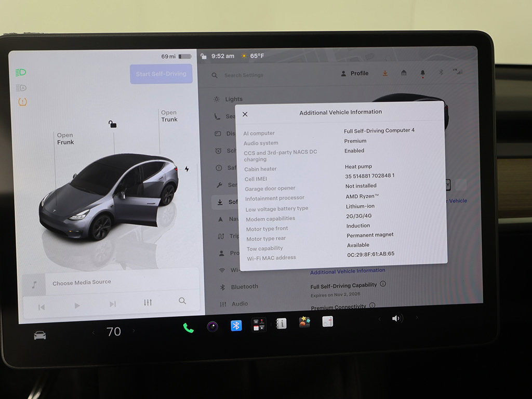Close the Additional Vehicle Information dialog
532x399 pixels.
(245, 114)
